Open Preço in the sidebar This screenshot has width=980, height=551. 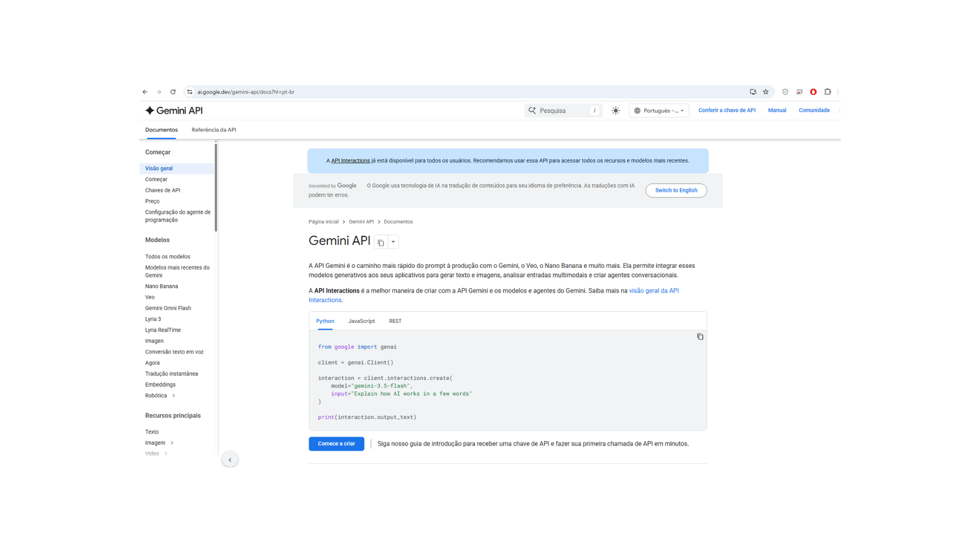[152, 202]
